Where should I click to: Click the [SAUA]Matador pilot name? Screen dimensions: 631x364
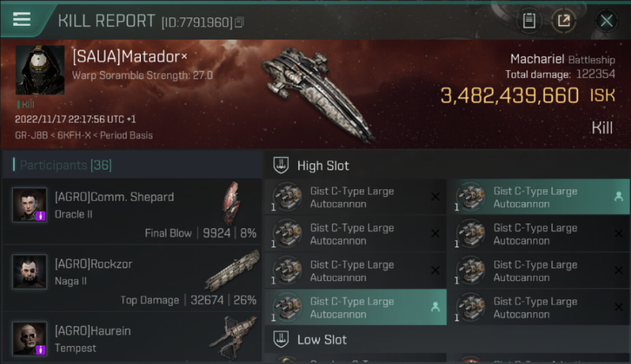tap(126, 57)
